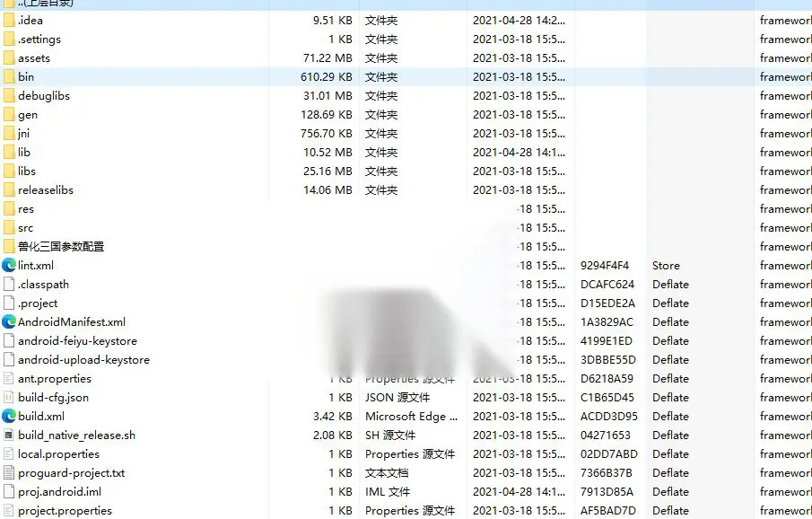The width and height of the screenshot is (812, 519).
Task: Click the file icon beside proj.android.iml
Action: (x=9, y=491)
